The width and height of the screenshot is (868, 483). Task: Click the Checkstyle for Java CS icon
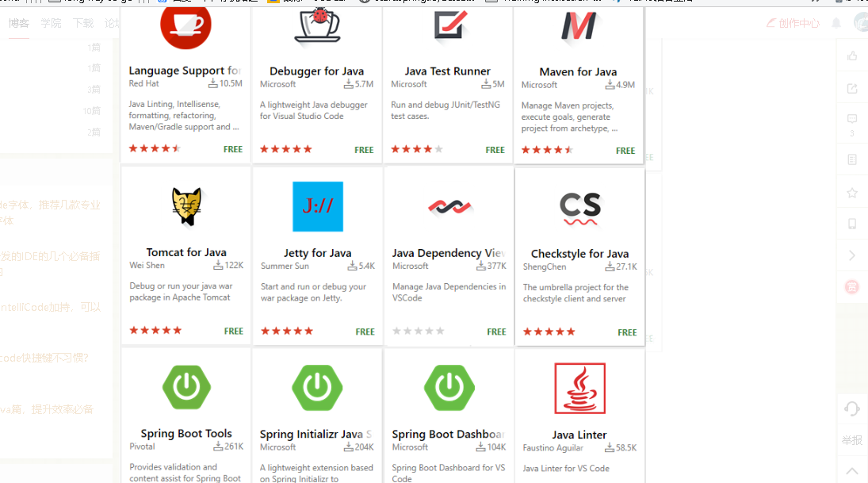click(579, 209)
